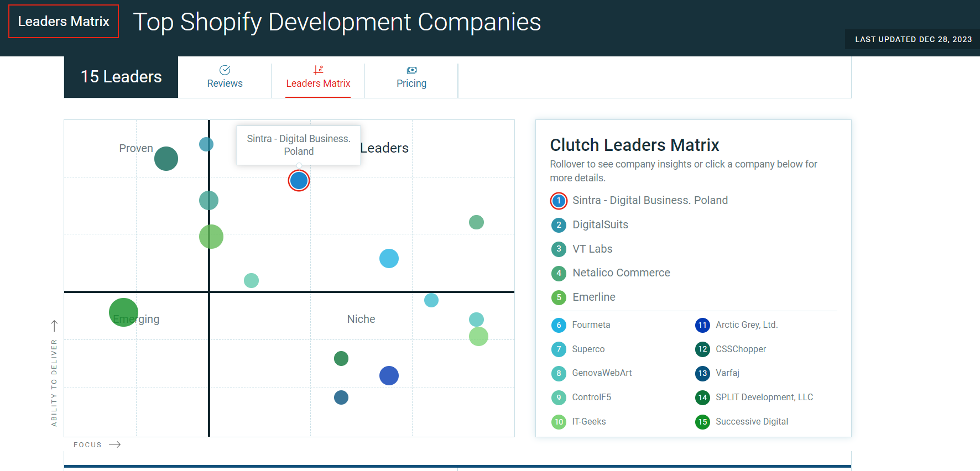980x471 pixels.
Task: Open the IT-Geeks company link
Action: 588,421
